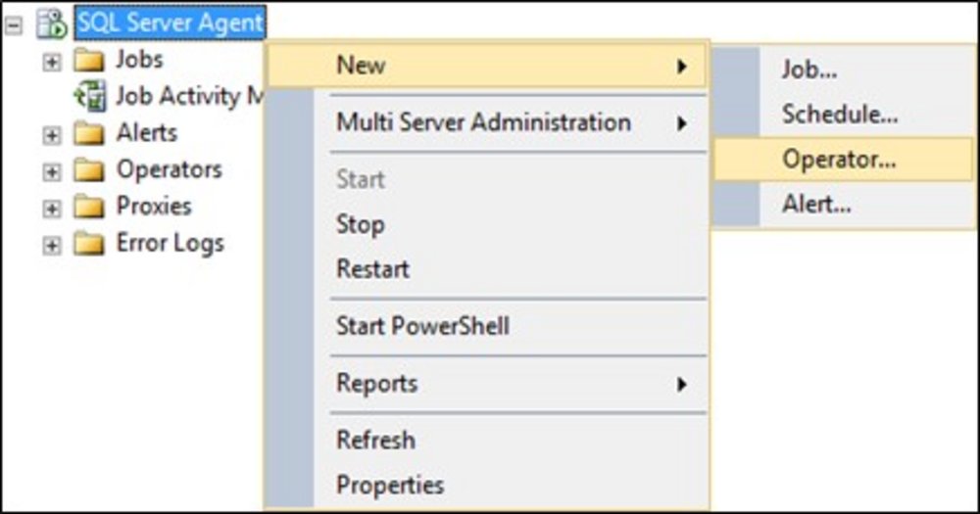Expand the Error Logs tree node
Screen dimensions: 980x514
click(52, 245)
